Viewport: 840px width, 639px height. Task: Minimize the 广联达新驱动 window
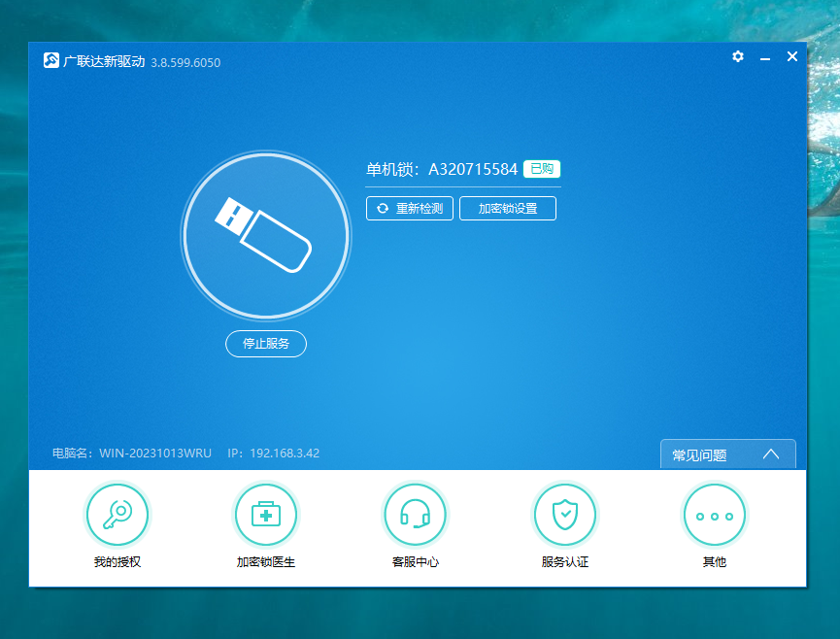[x=765, y=57]
